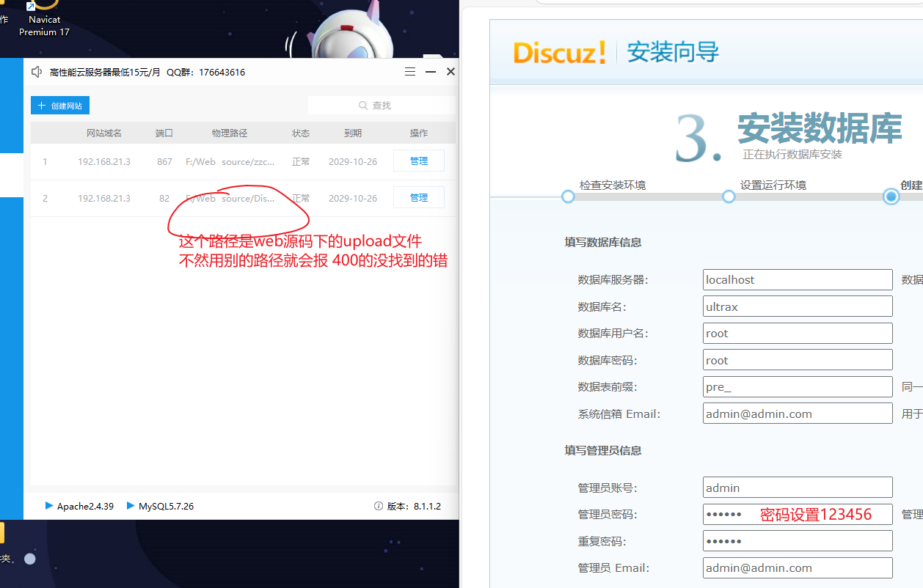Select the 状态 column header
Image resolution: width=923 pixels, height=588 pixels.
(301, 133)
